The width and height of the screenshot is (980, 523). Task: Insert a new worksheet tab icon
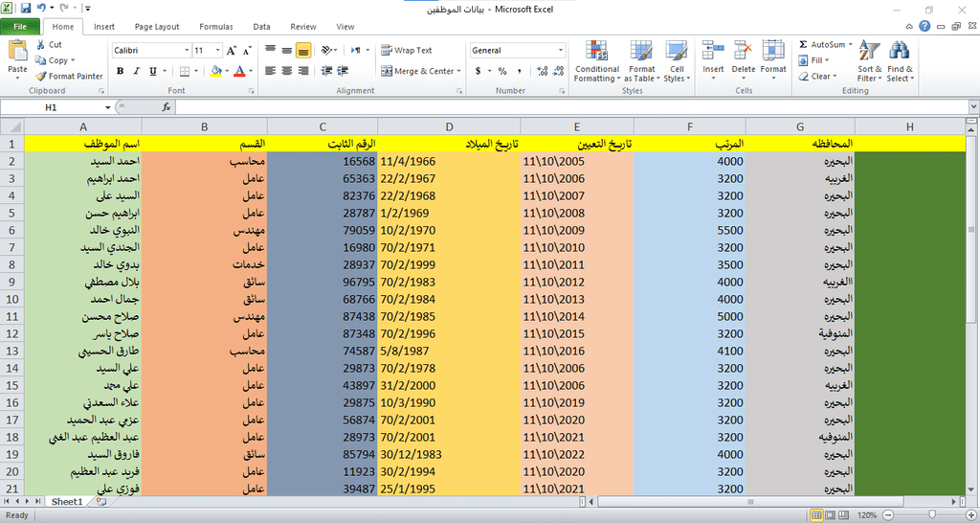point(100,502)
